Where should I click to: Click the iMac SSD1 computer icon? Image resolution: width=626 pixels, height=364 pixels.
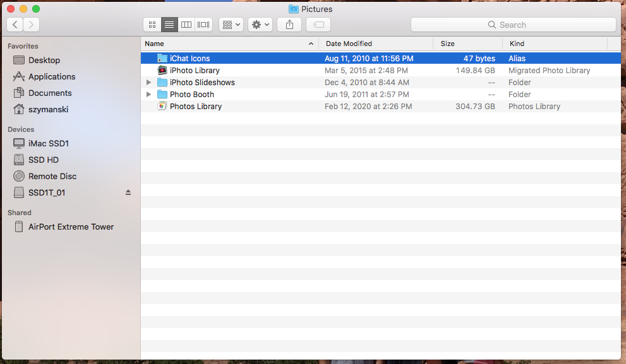point(19,143)
